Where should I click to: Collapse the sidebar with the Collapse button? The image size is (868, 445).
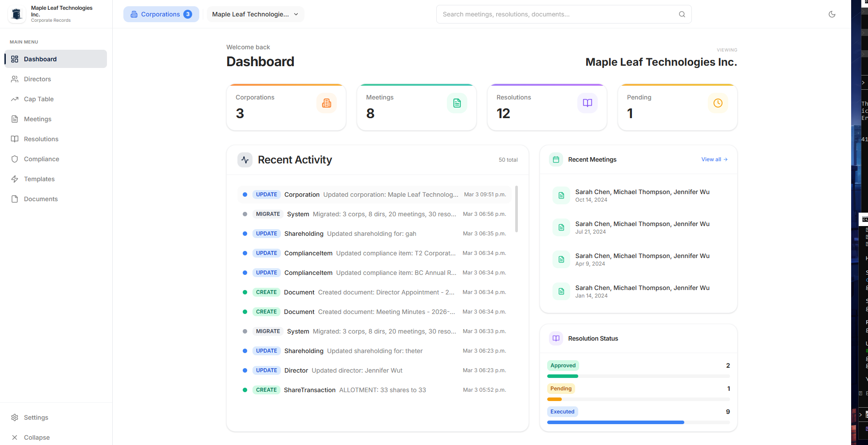click(56, 437)
